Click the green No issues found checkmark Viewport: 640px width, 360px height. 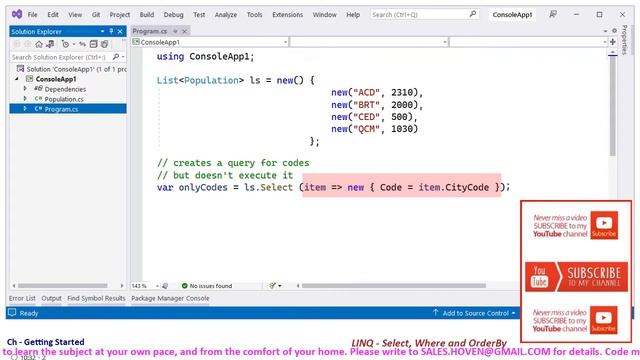[184, 286]
